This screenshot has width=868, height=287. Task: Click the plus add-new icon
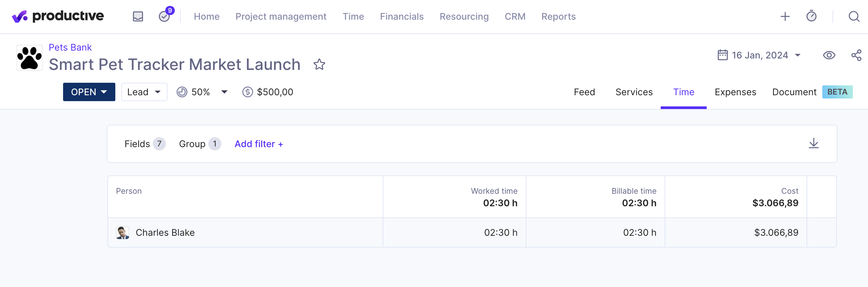(785, 16)
